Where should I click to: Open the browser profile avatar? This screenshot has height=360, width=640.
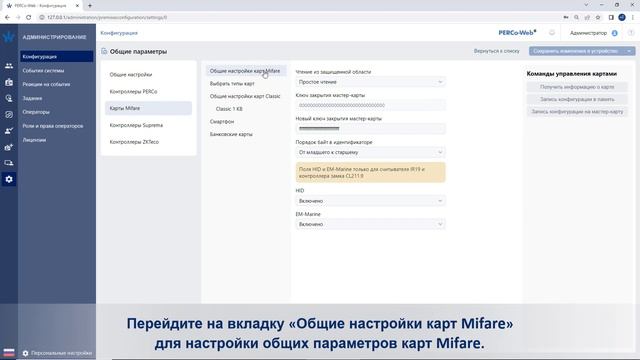(x=622, y=18)
